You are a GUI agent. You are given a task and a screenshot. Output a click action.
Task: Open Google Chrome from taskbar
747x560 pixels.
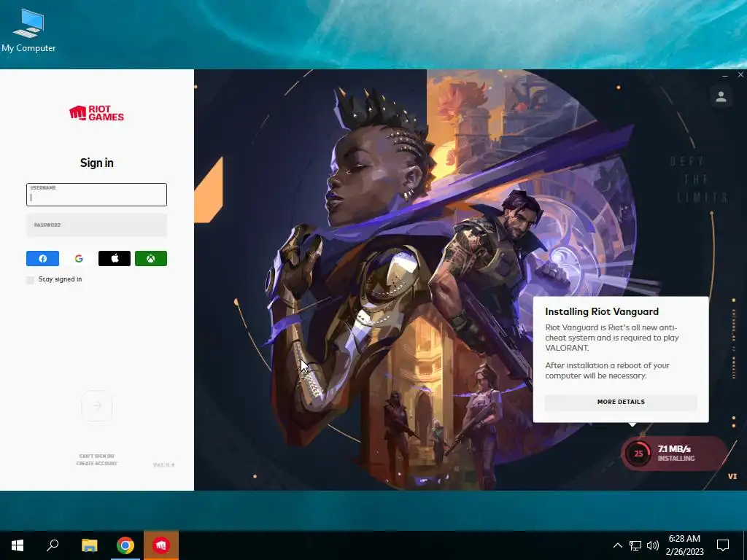click(125, 545)
